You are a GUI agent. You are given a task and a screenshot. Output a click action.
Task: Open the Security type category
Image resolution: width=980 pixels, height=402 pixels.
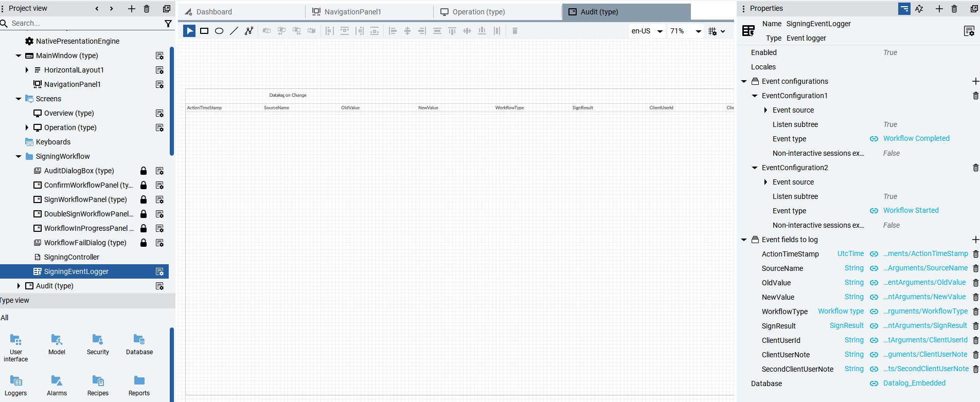98,344
